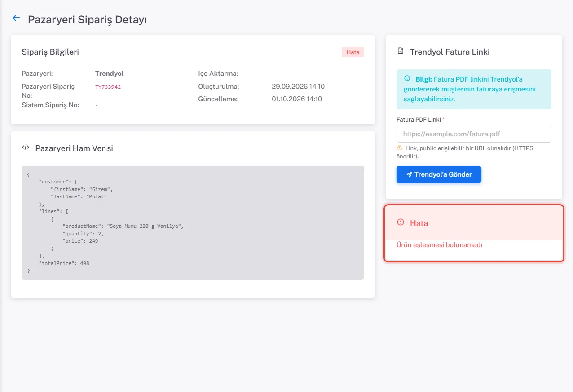Click the "lastName": "Polat" line in raw data
The width and height of the screenshot is (573, 392).
click(79, 196)
